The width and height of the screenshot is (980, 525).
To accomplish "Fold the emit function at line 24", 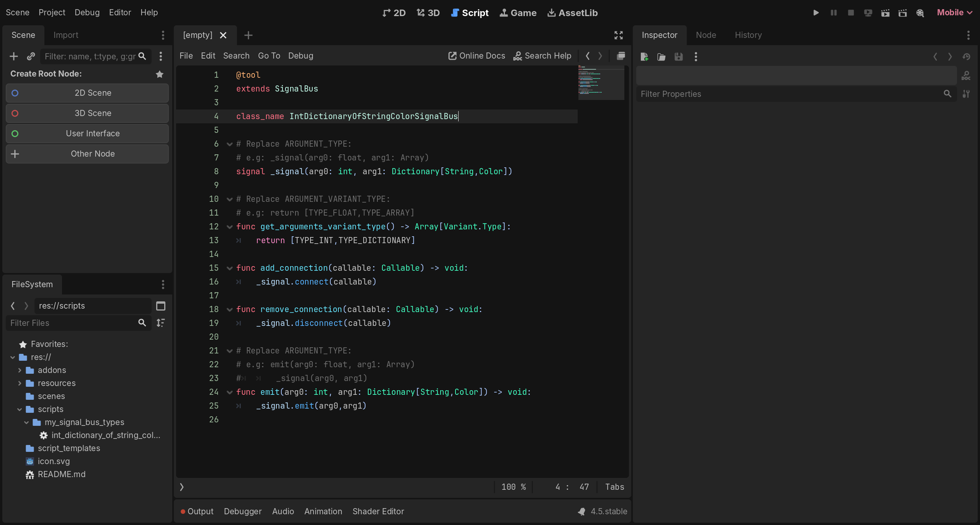I will click(x=230, y=392).
